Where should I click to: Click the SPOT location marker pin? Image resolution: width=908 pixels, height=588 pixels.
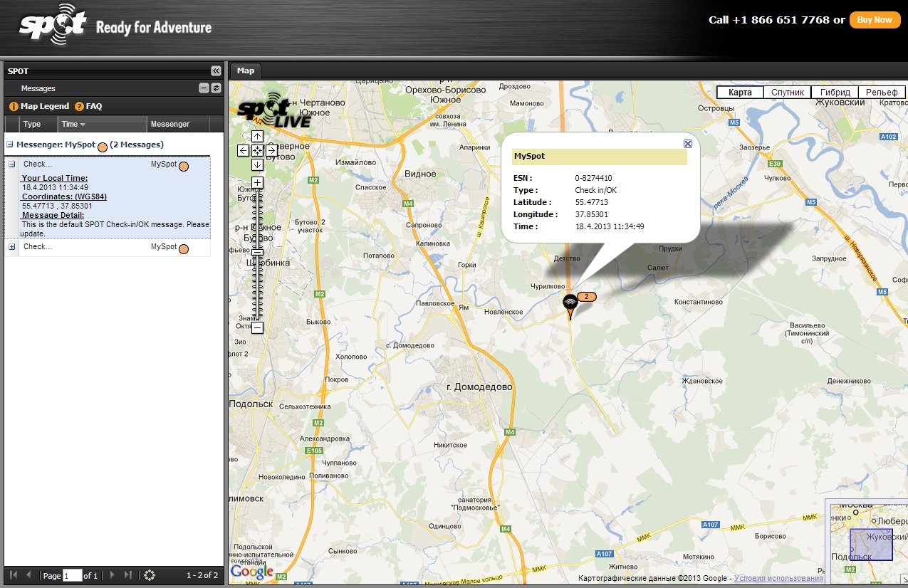pyautogui.click(x=570, y=306)
